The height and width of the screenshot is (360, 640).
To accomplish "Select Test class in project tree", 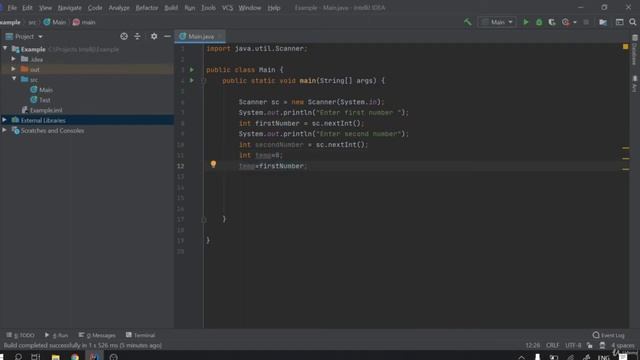I will pos(40,100).
